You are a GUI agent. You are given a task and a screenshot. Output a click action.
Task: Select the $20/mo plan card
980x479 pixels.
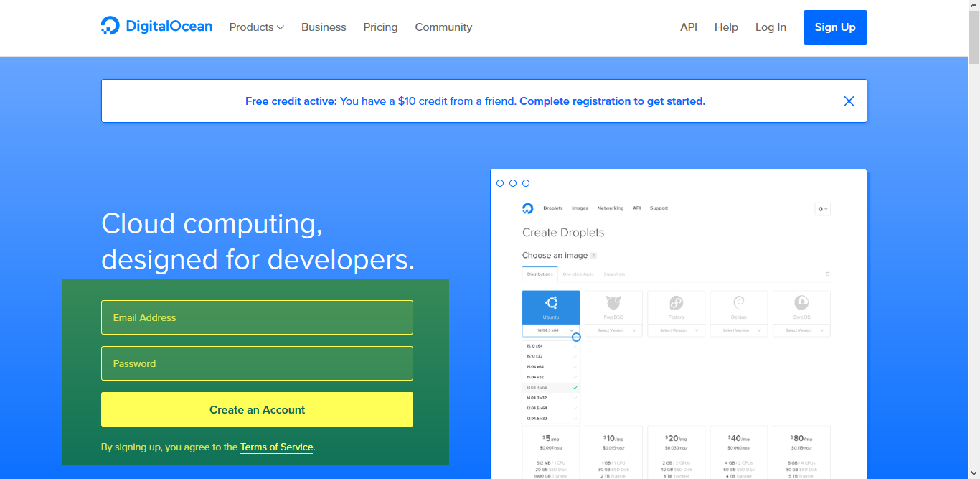[676, 452]
